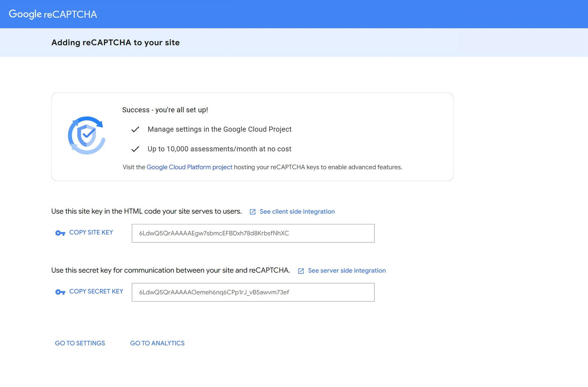
Task: Click key icon beside COPY SECRET KEY
Action: coord(60,292)
